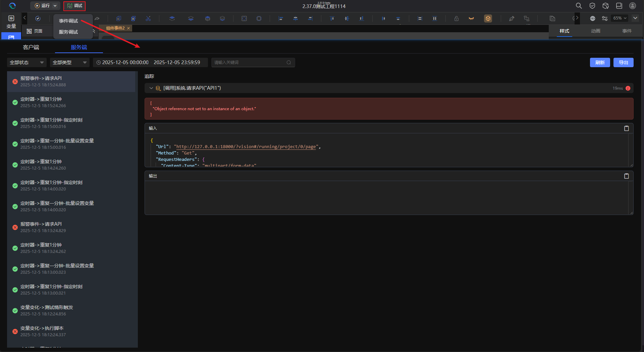The image size is (644, 352).
Task: Select 服务调试 from the debug menu
Action: pos(68,32)
